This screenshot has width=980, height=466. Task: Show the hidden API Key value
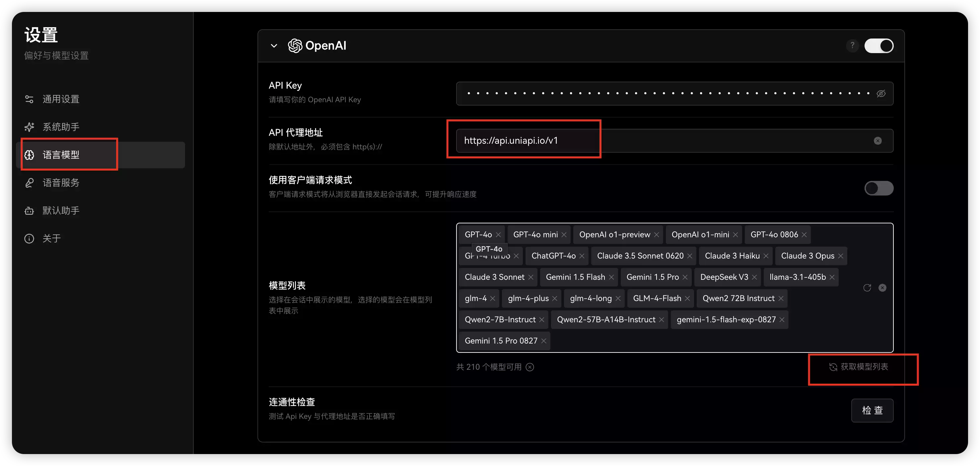tap(881, 94)
